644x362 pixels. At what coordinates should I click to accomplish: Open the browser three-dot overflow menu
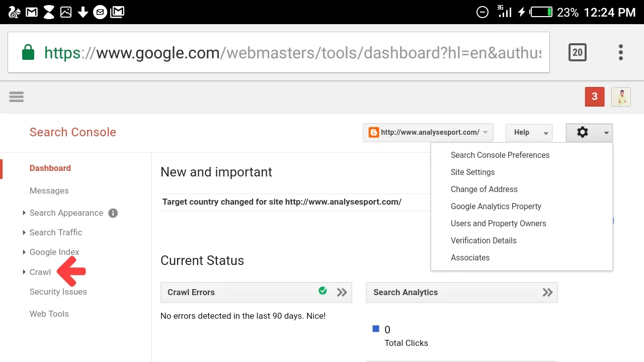621,52
